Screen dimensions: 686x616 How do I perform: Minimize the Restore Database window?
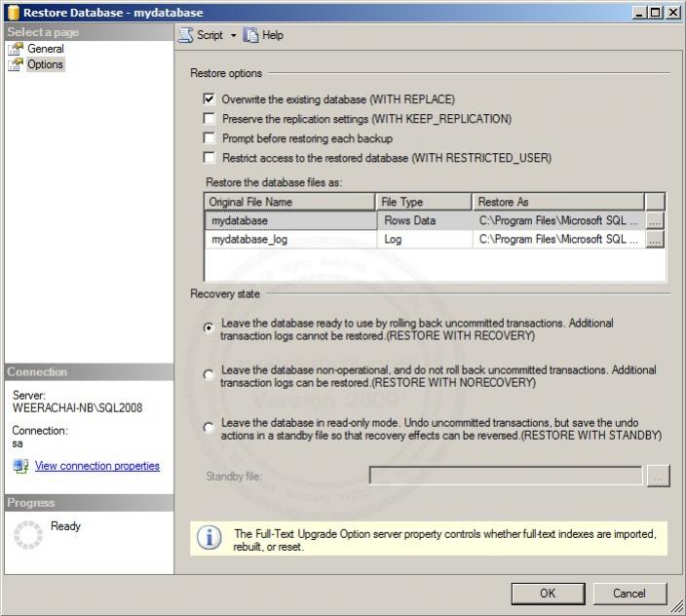[x=639, y=13]
